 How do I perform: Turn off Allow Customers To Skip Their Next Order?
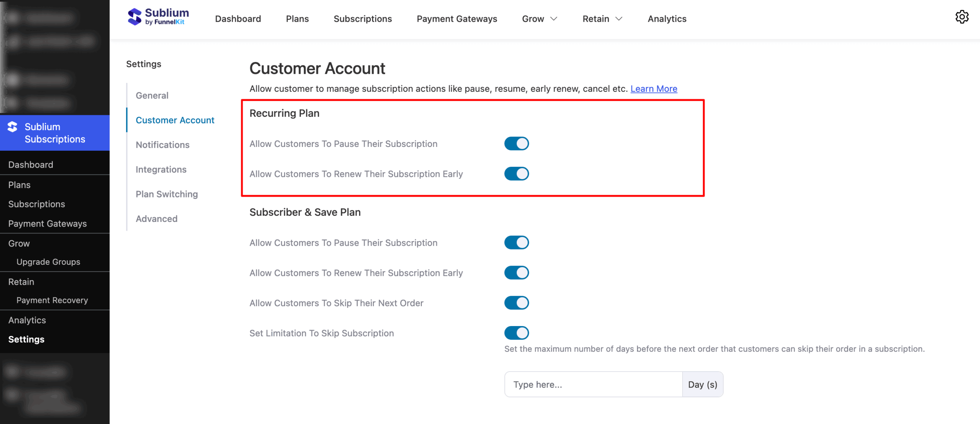coord(516,302)
